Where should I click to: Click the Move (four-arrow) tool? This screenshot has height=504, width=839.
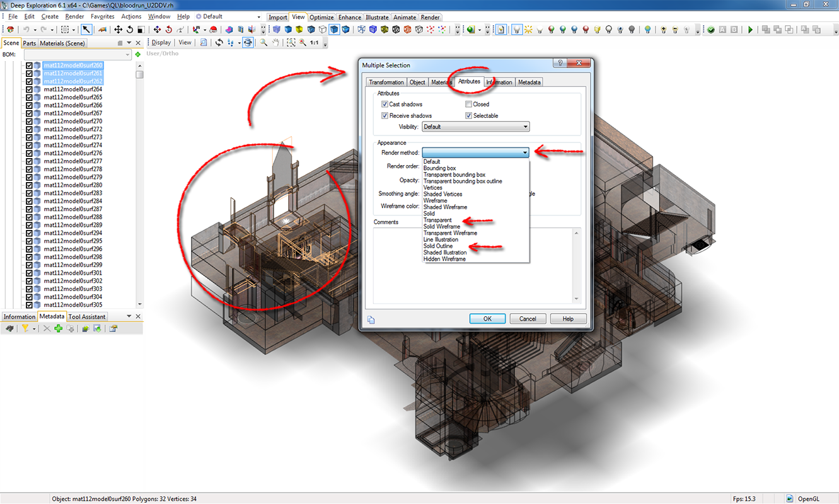118,30
